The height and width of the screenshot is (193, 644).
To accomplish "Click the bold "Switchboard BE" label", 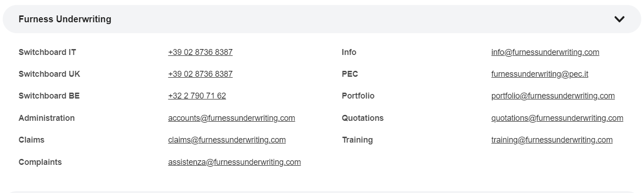I will 49,96.
